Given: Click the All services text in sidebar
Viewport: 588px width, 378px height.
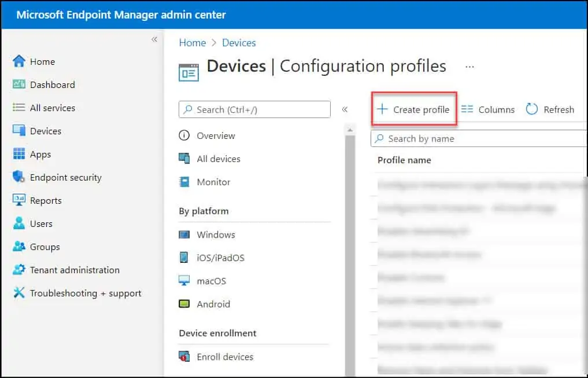Looking at the screenshot, I should (x=53, y=108).
